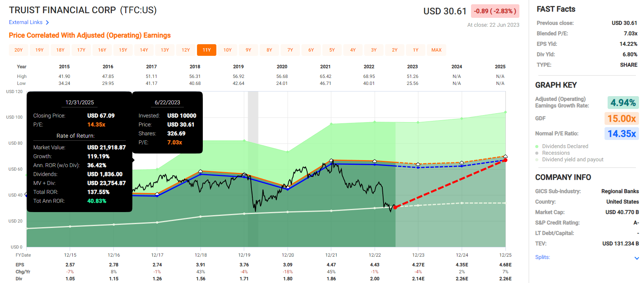Viewport: 644px width, 283px height.
Task: Click the 12/20 FY Date axis label
Action: tap(288, 255)
